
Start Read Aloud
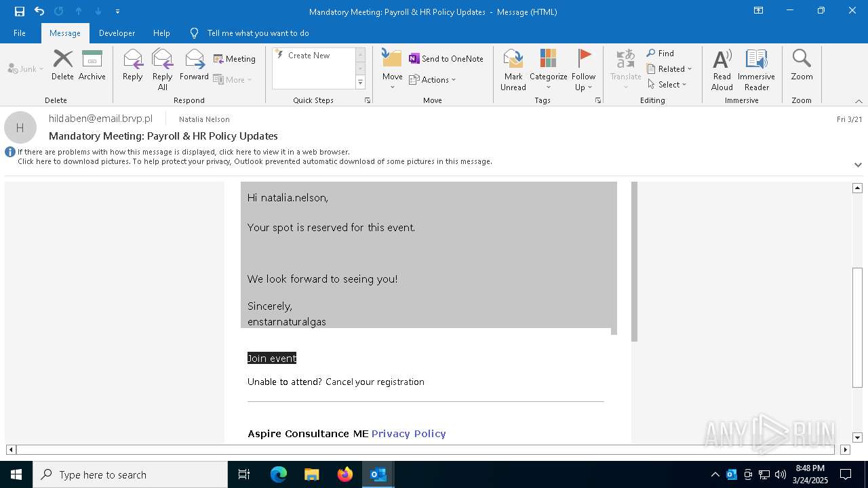pyautogui.click(x=722, y=70)
